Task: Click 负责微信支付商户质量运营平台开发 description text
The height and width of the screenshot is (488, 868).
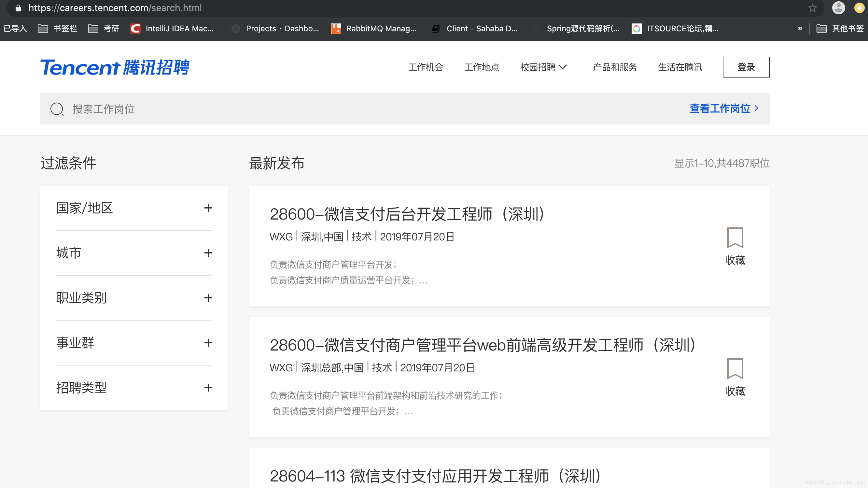Action: 348,280
